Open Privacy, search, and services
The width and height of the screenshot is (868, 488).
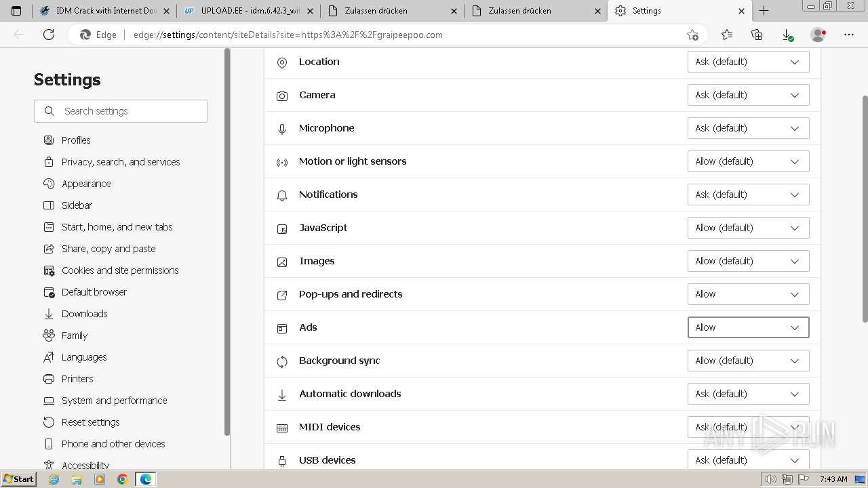[111, 162]
